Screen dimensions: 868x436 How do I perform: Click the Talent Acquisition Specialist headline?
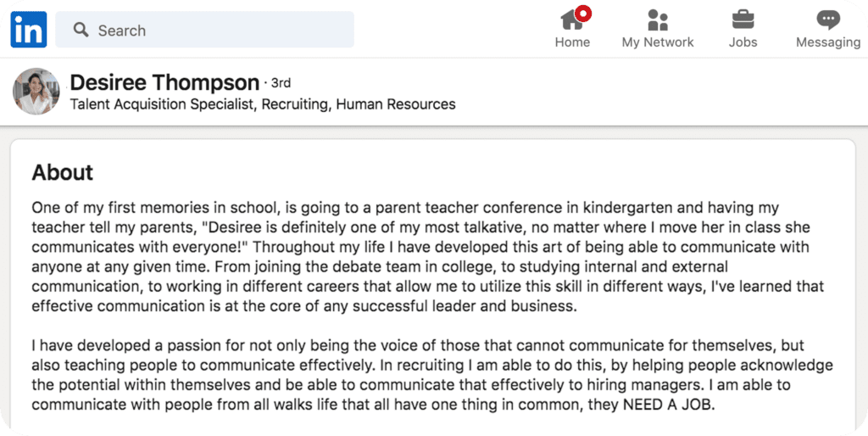pyautogui.click(x=263, y=104)
